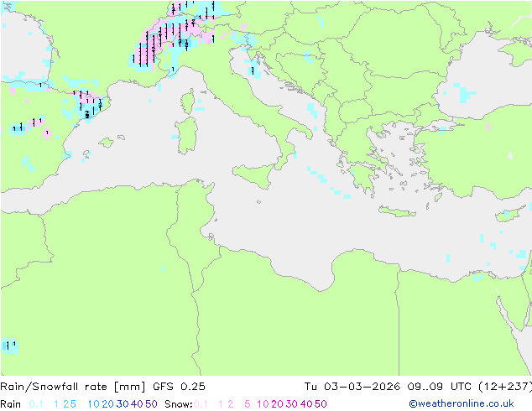Click the "09..09 UTC" time text
Screen dimensions: 532x411
(x=438, y=387)
